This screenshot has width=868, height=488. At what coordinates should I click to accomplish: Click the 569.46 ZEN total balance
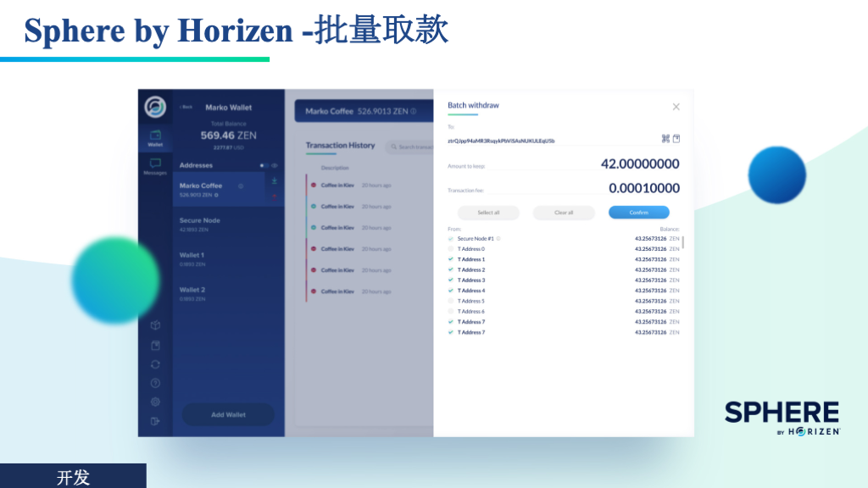pos(228,136)
